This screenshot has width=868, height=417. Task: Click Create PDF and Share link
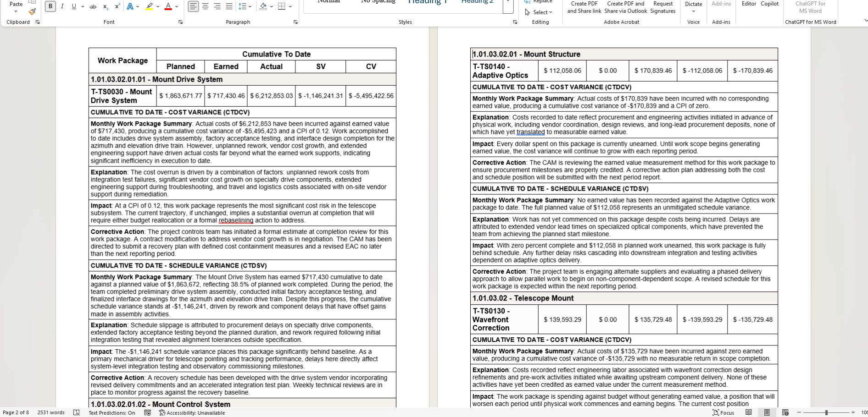point(584,7)
